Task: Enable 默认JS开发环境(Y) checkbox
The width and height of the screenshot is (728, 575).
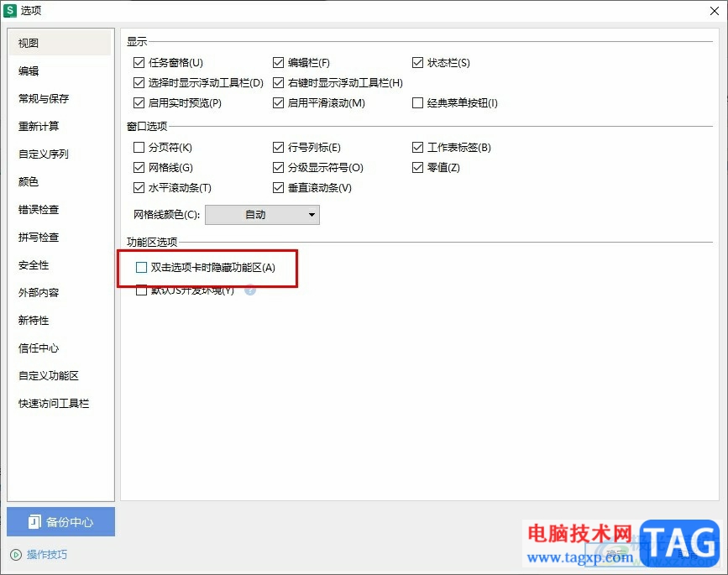Action: click(x=141, y=290)
